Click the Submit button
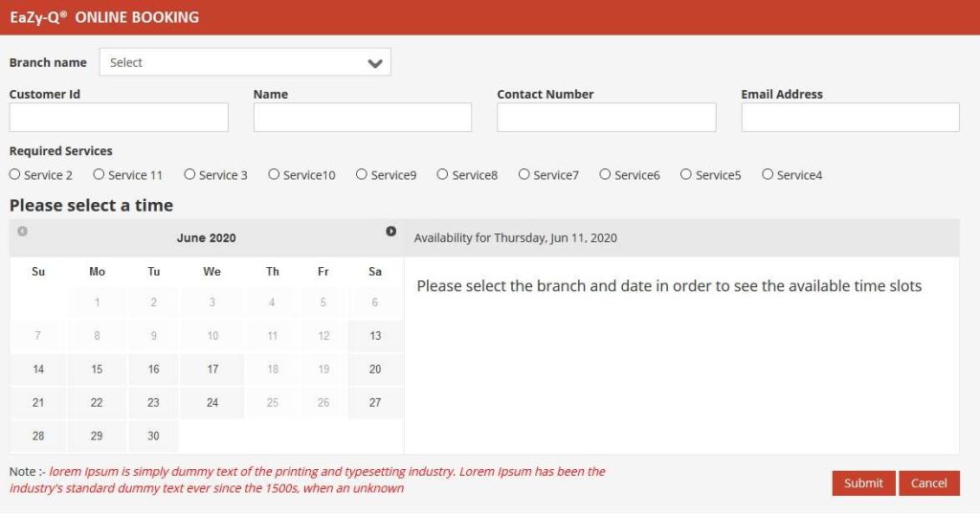Viewport: 980px width, 515px height. point(863,483)
